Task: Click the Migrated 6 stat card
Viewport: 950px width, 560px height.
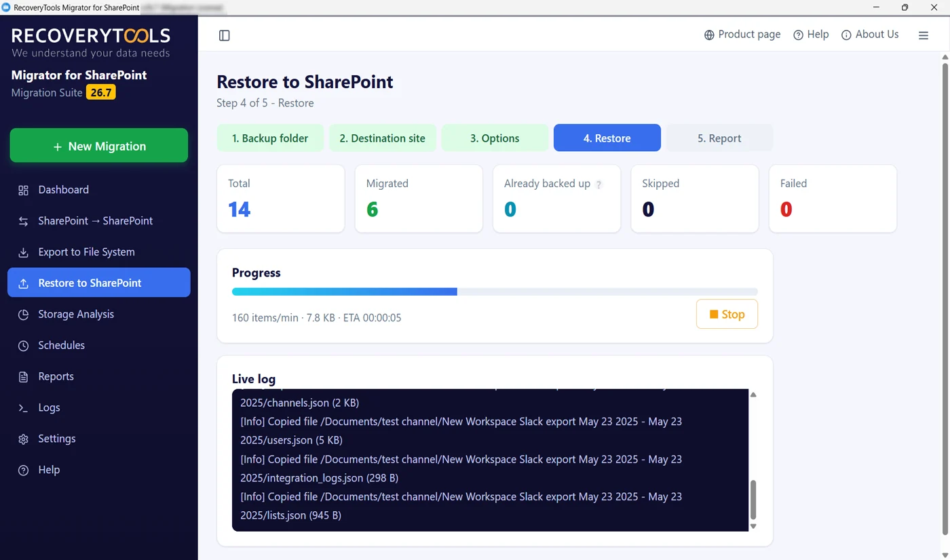Action: pyautogui.click(x=419, y=199)
